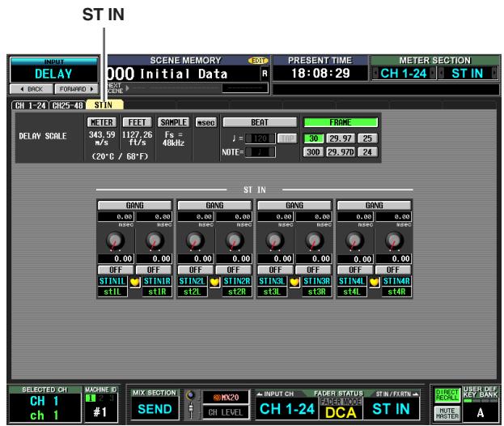
Task: Set delay scale to FEET
Action: 137,122
